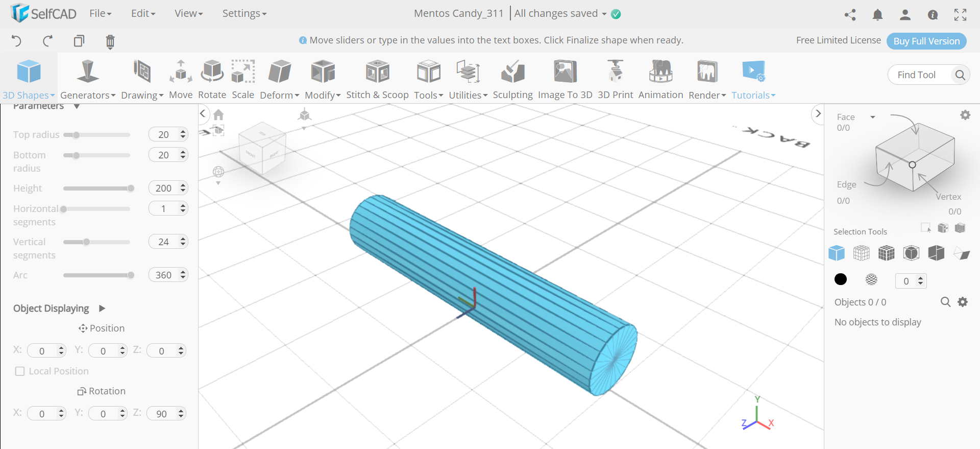Click the Undo arrow icon
Screen dimensions: 980x449
[x=16, y=41]
